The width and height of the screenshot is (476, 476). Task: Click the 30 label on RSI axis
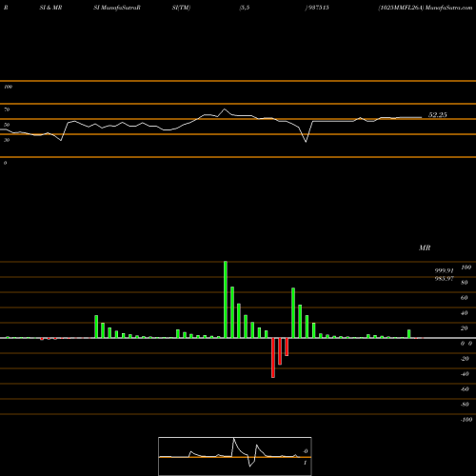(x=7, y=140)
